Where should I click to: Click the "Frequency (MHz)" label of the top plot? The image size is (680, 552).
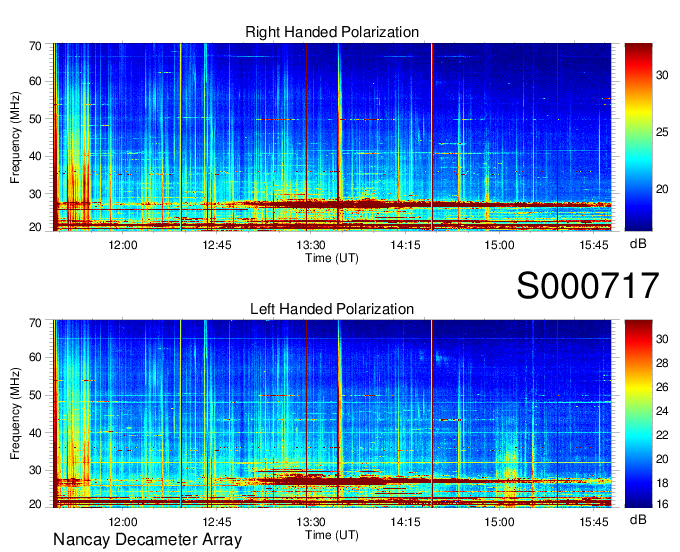pos(15,137)
